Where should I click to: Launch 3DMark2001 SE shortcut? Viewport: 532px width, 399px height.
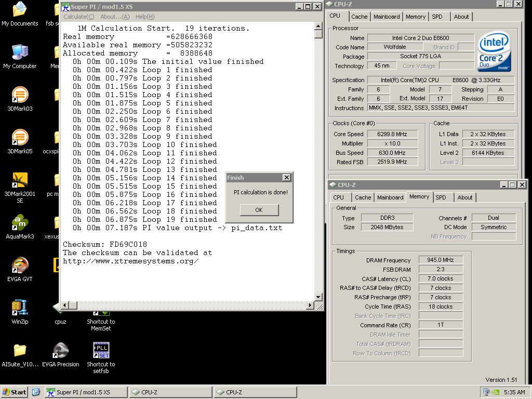tap(20, 188)
